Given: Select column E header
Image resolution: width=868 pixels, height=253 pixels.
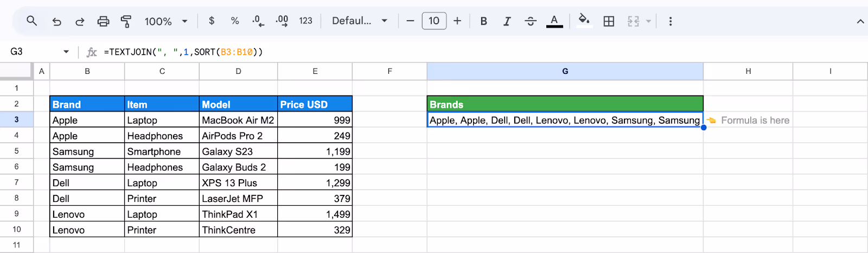Looking at the screenshot, I should tap(315, 71).
